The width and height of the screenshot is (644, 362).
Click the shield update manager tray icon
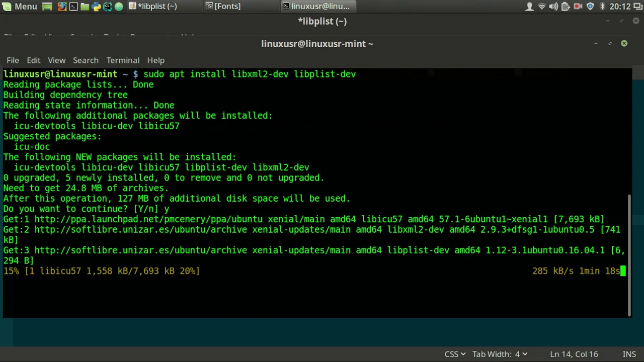[590, 7]
